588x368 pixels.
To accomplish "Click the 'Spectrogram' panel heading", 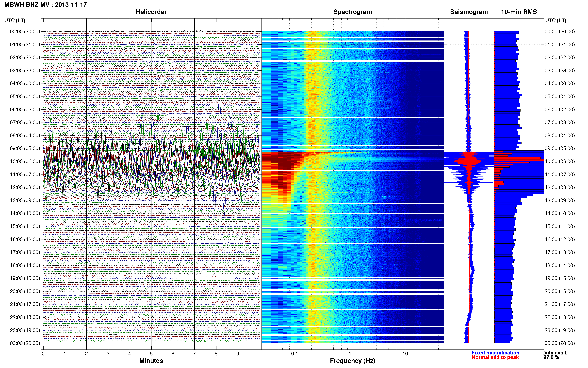I will click(x=352, y=12).
